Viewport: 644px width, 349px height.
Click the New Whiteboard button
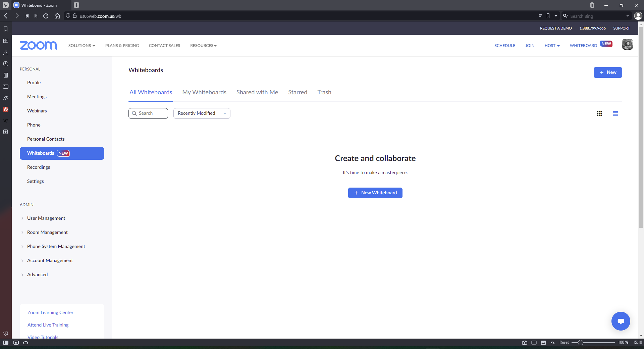click(375, 193)
